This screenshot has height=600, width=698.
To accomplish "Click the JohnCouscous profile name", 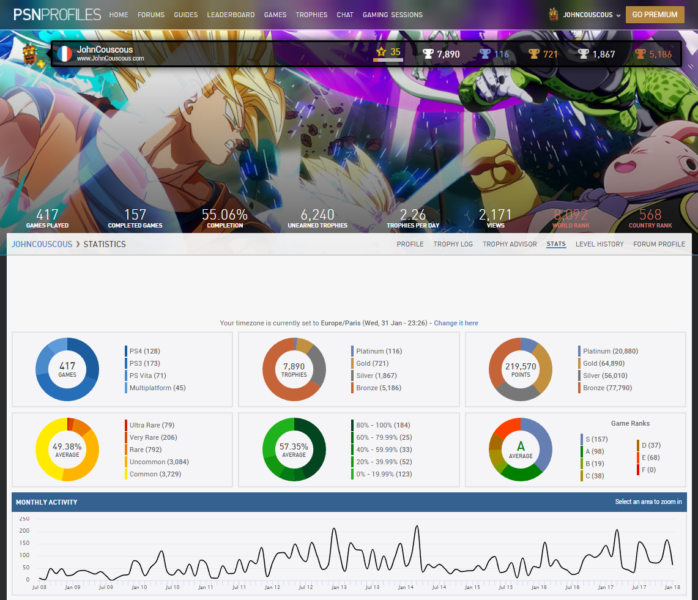I will click(x=105, y=49).
